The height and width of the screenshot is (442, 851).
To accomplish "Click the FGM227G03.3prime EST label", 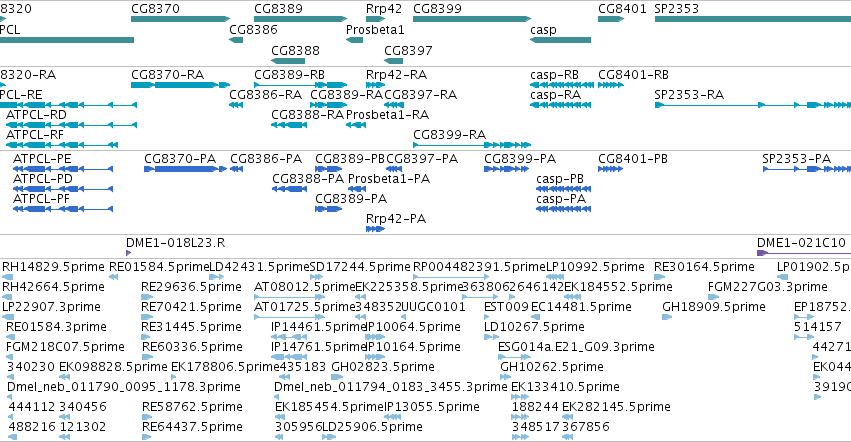I will (x=768, y=287).
